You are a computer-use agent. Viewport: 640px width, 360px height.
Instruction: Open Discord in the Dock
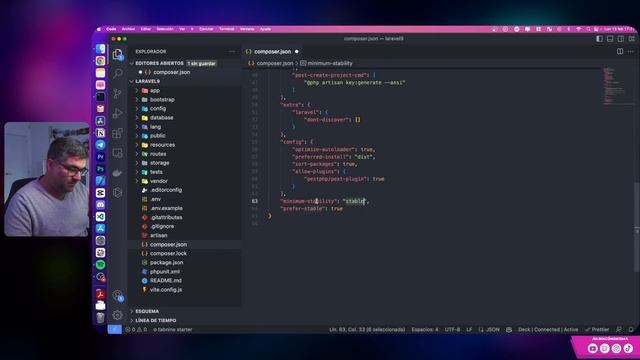pyautogui.click(x=100, y=204)
